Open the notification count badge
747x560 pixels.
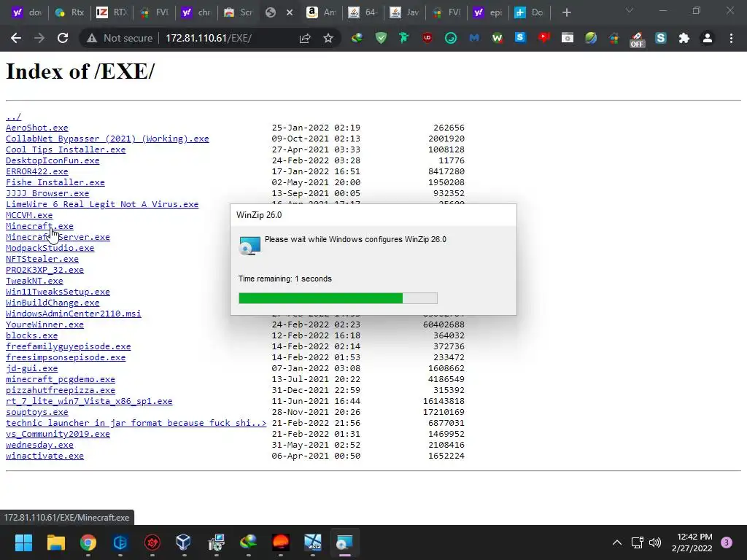click(x=727, y=542)
